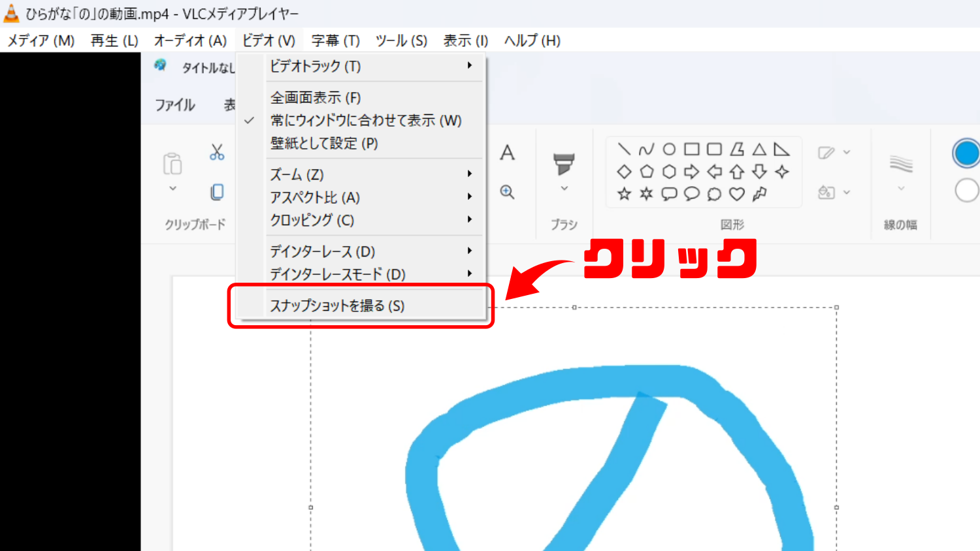The width and height of the screenshot is (980, 551).
Task: Open the ファイル menu in Paint
Action: point(174,104)
